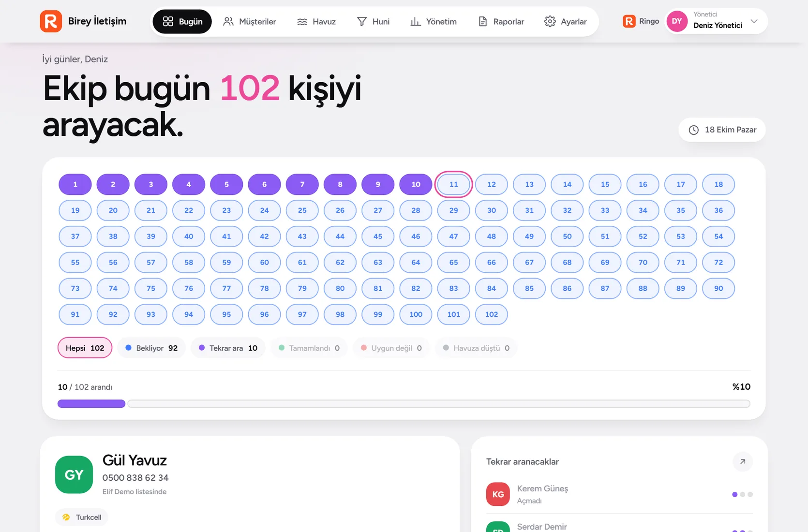The width and height of the screenshot is (808, 532).
Task: Open the Bugün tab
Action: pyautogui.click(x=182, y=21)
